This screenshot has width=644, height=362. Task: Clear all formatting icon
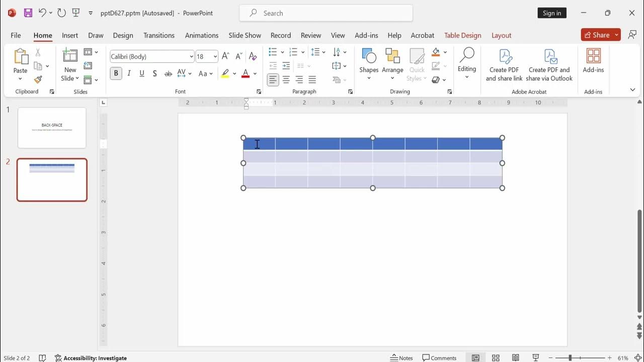coord(253,57)
